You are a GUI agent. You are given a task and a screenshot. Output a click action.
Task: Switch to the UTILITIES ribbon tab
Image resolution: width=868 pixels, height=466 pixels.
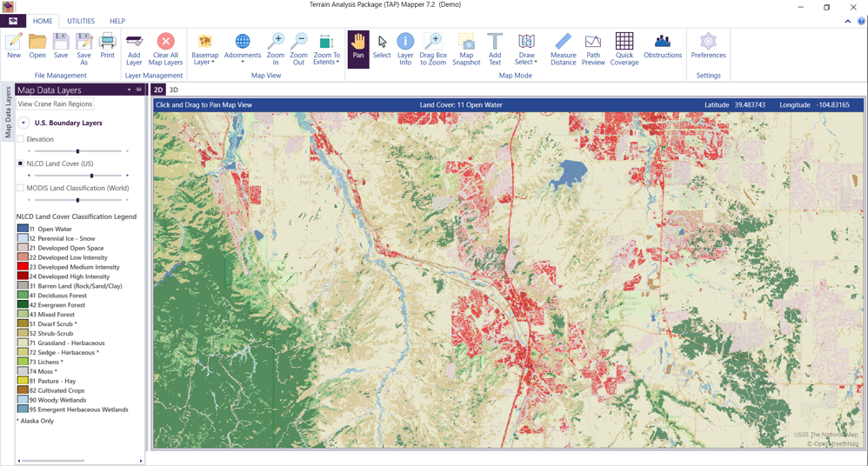(x=81, y=21)
